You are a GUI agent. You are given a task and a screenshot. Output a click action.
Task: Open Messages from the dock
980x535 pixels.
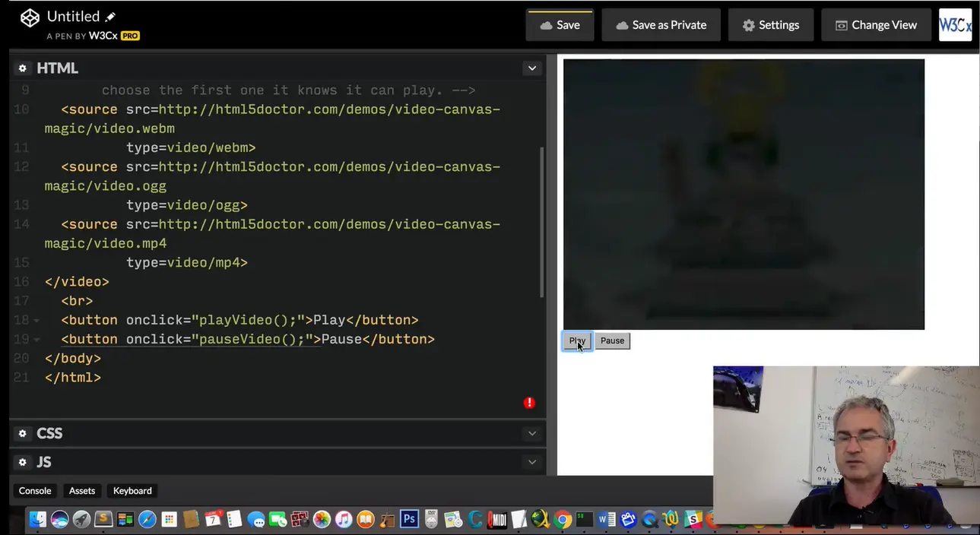pos(256,520)
